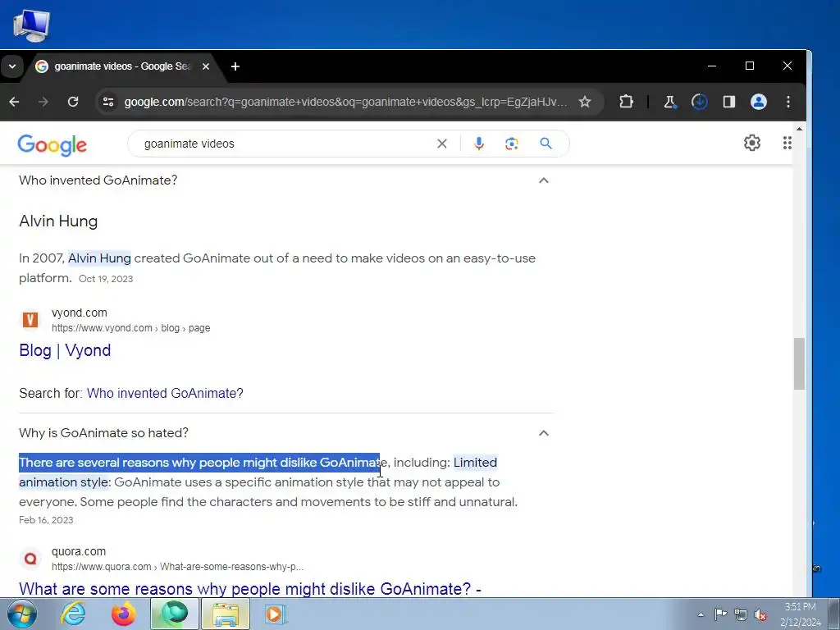The width and height of the screenshot is (840, 630).
Task: Close the goanimate videos tab
Action: 206,66
